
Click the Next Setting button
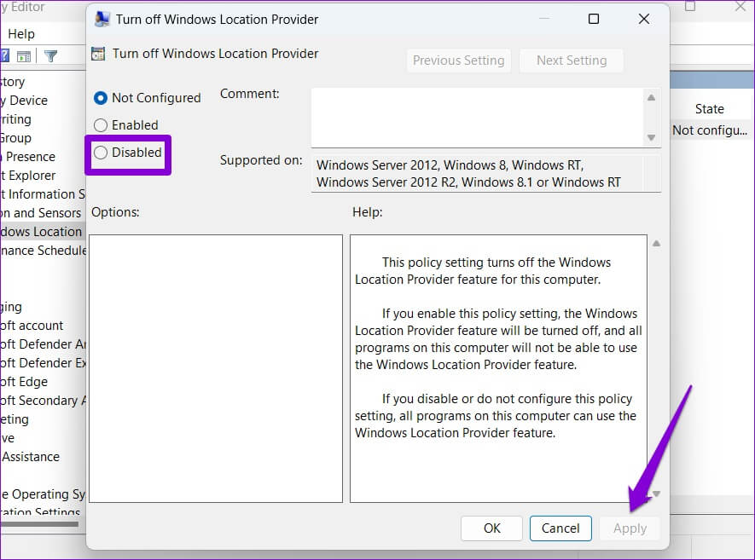572,61
